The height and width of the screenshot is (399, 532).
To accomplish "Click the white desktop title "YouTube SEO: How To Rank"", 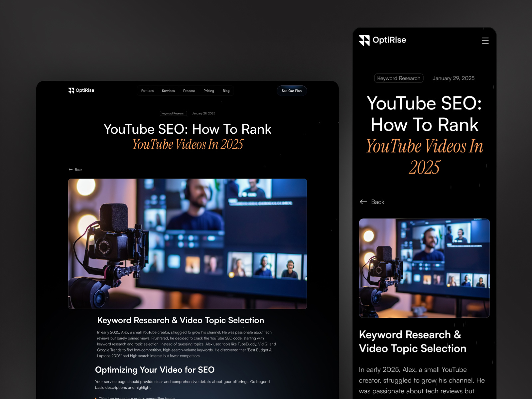I will click(x=188, y=129).
